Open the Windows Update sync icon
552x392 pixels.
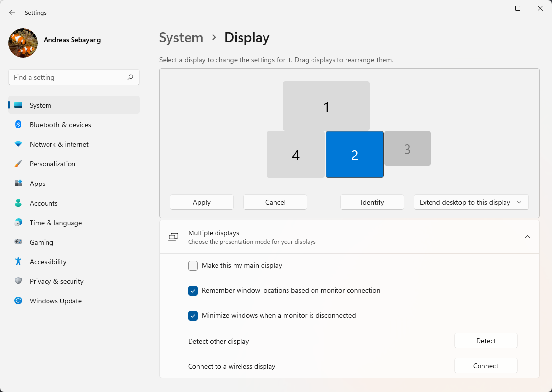point(18,301)
